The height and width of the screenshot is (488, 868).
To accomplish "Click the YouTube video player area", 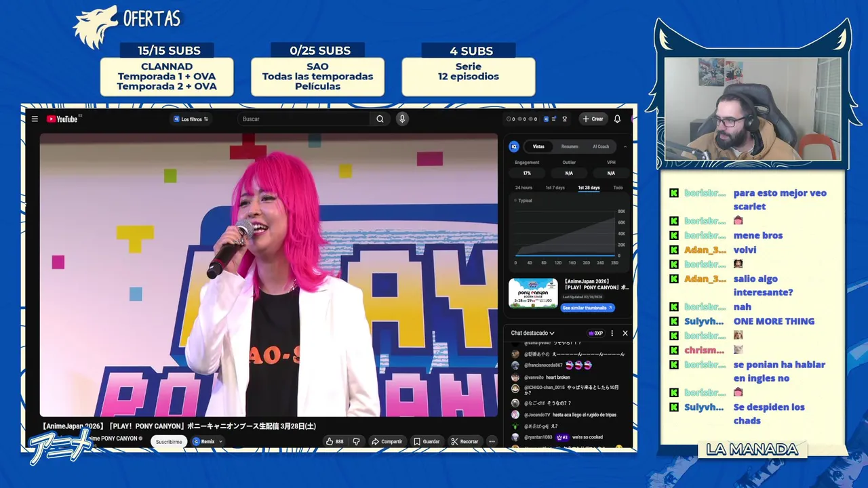I will (x=269, y=274).
